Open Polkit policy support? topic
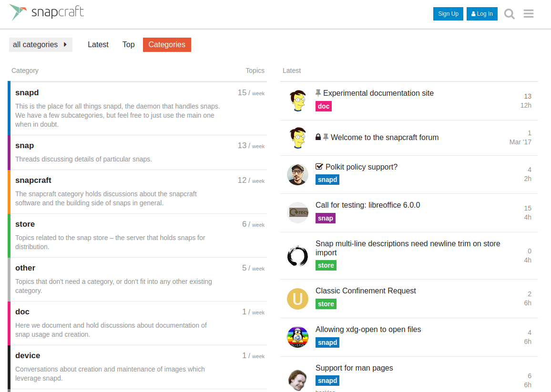The height and width of the screenshot is (392, 551). (x=362, y=167)
